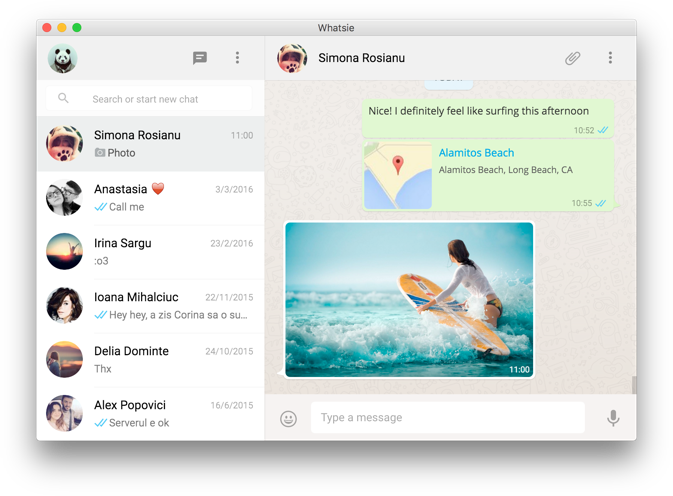This screenshot has height=496, width=673.
Task: Click the Search or start new chat field
Action: point(160,99)
